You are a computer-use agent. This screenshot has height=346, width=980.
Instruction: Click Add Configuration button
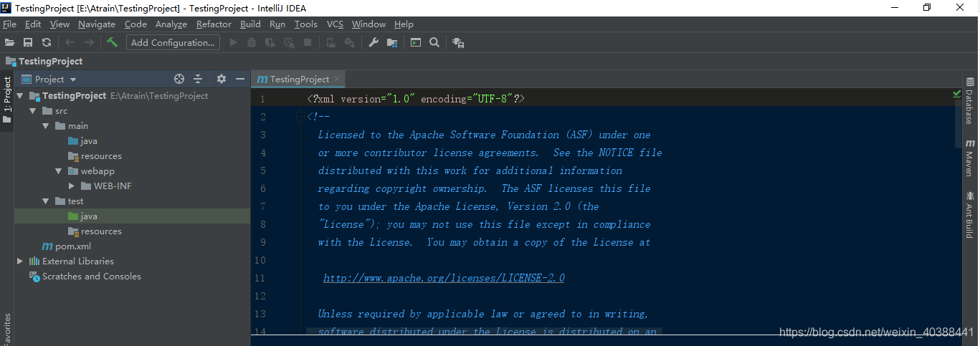(x=173, y=43)
